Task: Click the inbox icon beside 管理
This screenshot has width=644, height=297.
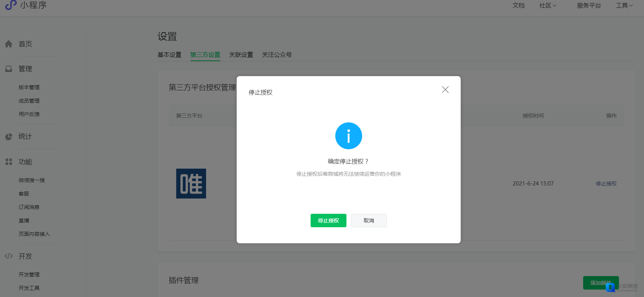Action: [x=9, y=69]
